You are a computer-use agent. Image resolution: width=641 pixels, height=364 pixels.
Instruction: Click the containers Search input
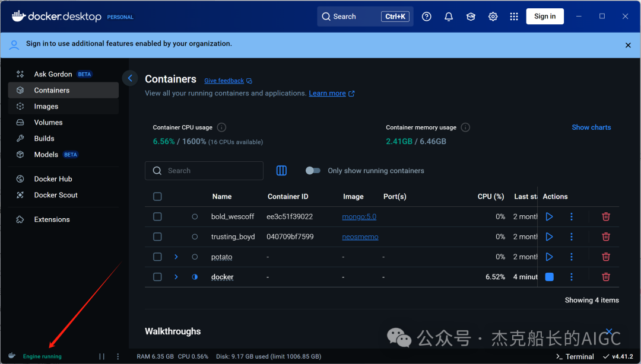tap(204, 170)
